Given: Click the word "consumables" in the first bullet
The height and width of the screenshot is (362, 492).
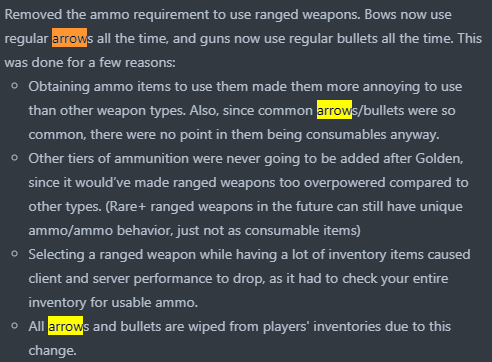Looking at the screenshot, I should [x=346, y=134].
